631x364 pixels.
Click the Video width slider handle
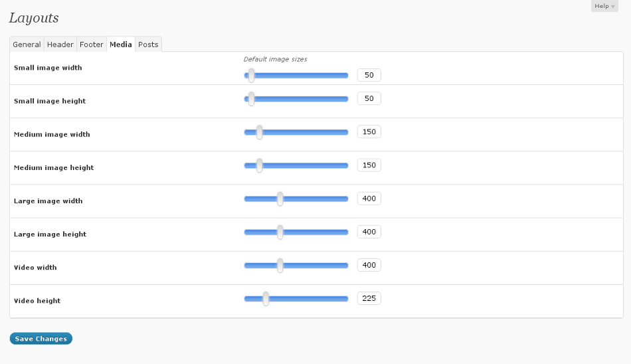click(280, 265)
